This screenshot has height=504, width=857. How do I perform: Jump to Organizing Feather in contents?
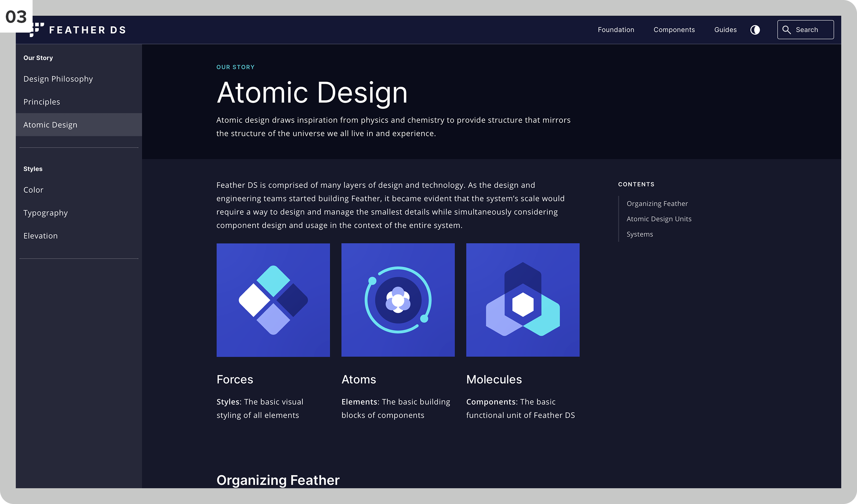[x=657, y=204]
